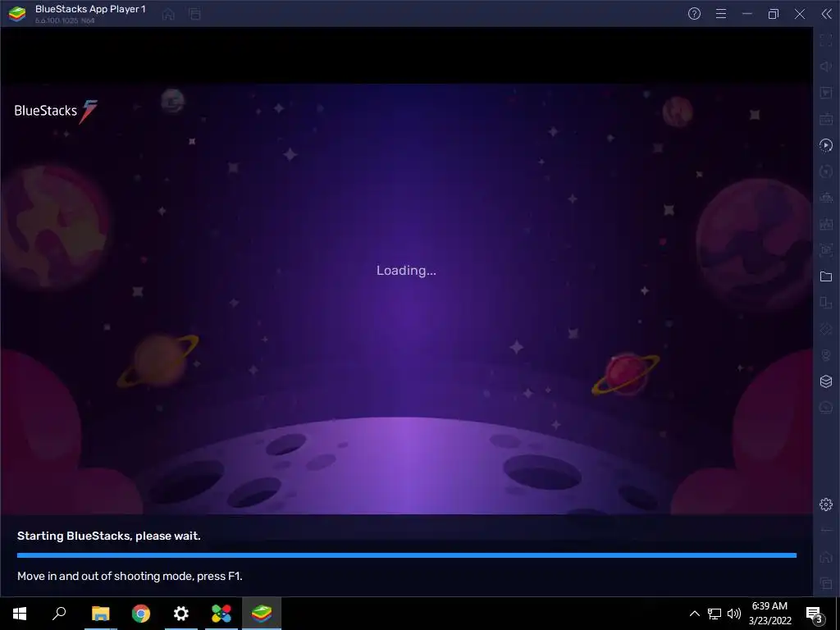Restore down the BlueStacks window
This screenshot has height=630, width=840.
tap(774, 14)
